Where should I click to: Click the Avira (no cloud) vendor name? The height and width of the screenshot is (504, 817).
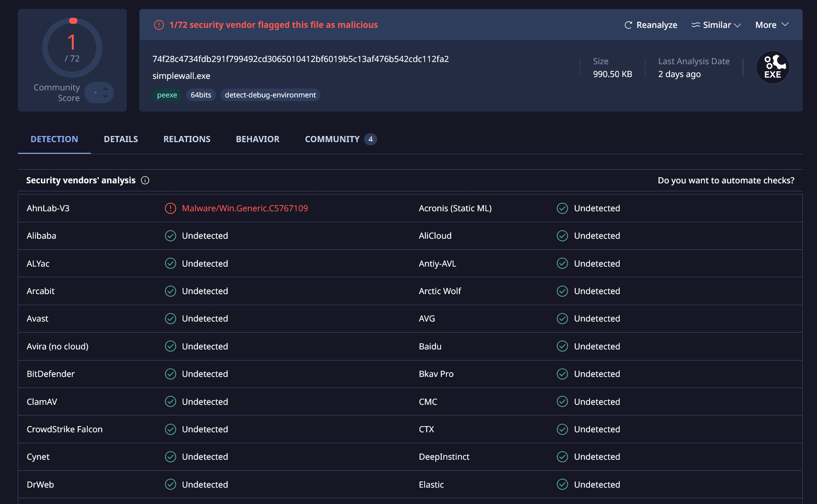58,346
